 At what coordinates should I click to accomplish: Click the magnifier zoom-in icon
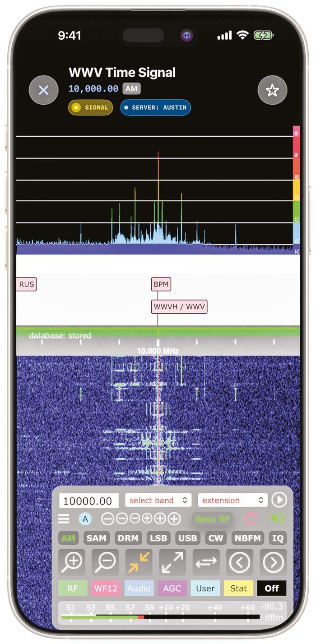[x=72, y=562]
